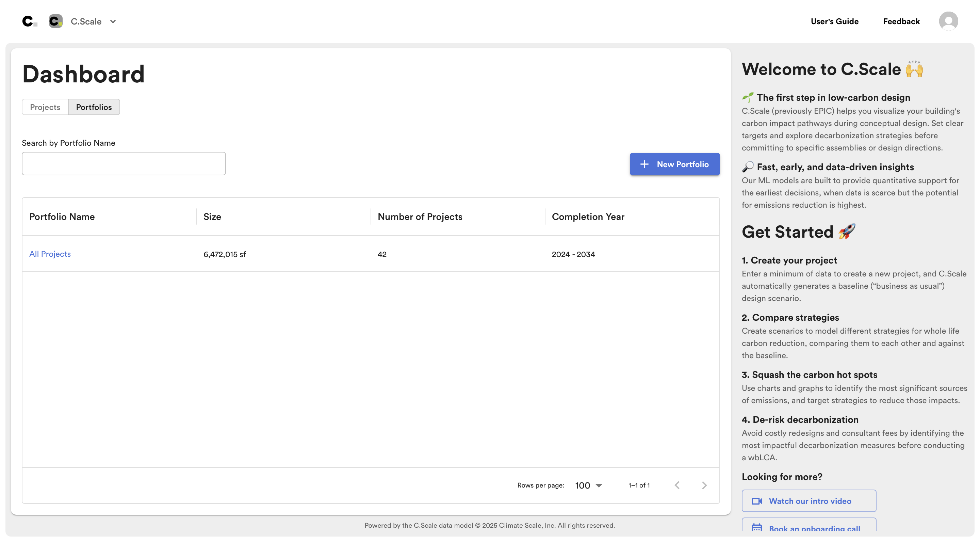
Task: Create a New Portfolio
Action: 674,164
